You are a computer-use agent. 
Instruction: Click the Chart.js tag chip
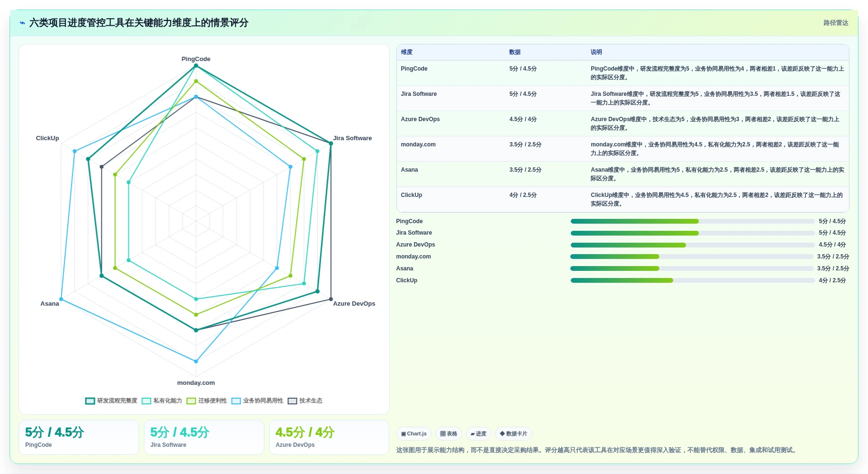(414, 433)
